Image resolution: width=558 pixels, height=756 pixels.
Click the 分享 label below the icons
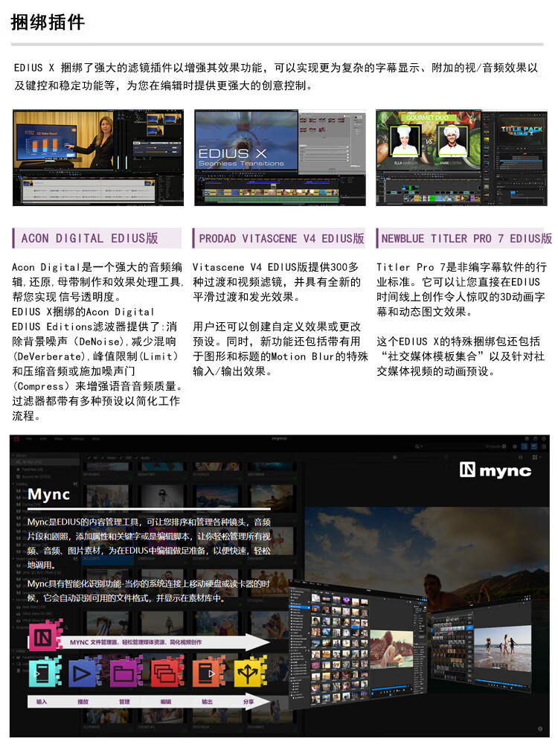point(248,702)
